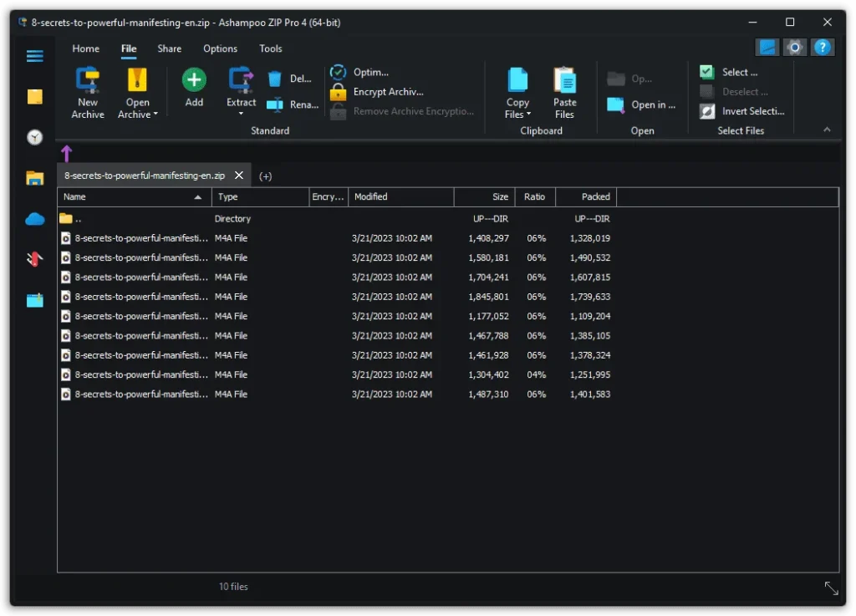Click the Encrypt Archive padlock icon

pos(338,92)
